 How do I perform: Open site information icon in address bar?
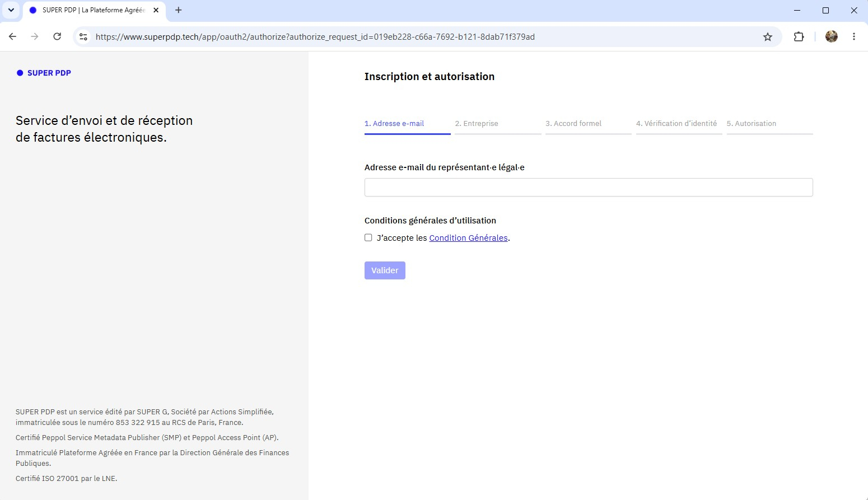point(83,37)
